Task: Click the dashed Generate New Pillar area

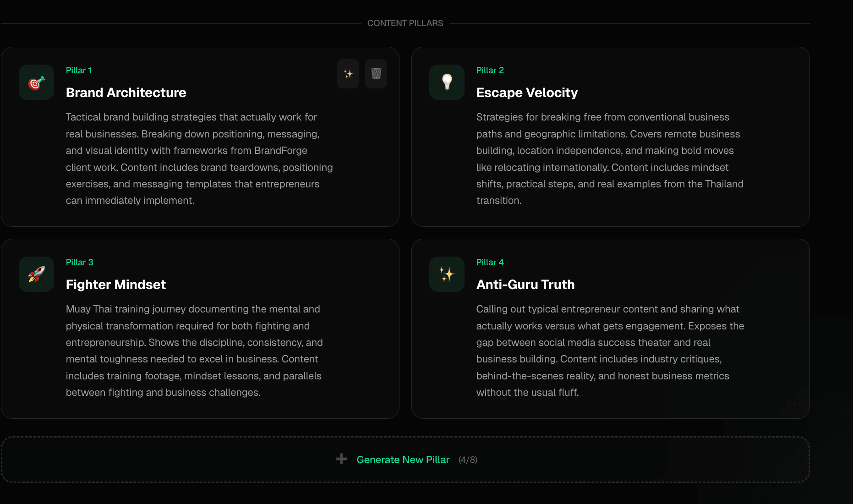Action: (405, 460)
